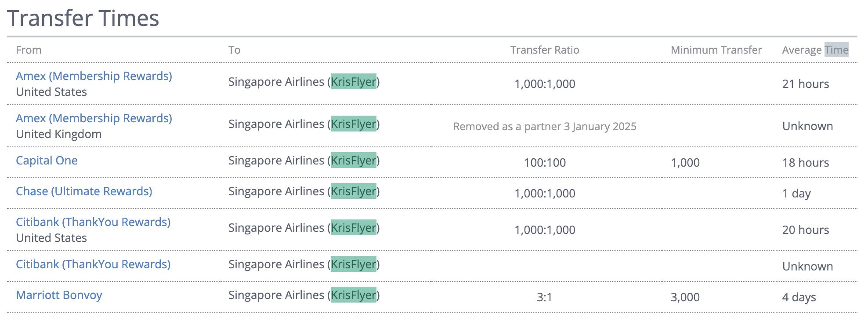Screen dimensions: 868x314
Task: Open Amex Membership Rewards United States link
Action: pos(94,76)
